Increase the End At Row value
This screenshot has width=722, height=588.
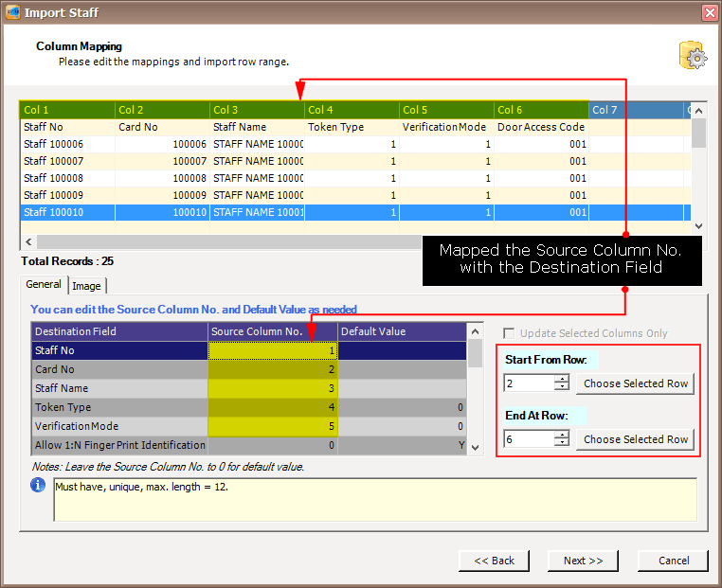coord(561,435)
